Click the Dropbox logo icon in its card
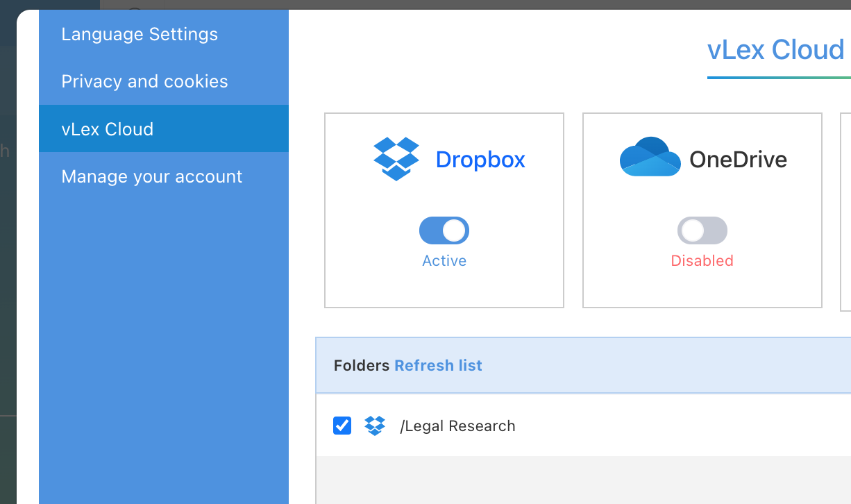 click(x=396, y=159)
